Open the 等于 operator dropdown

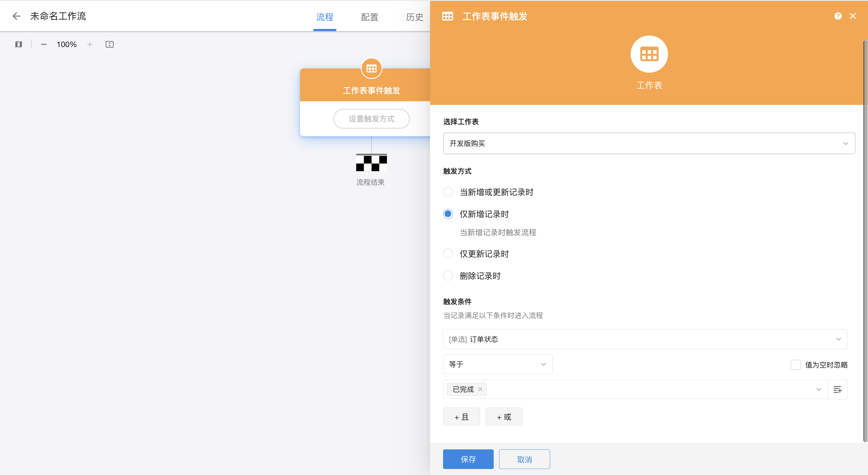pyautogui.click(x=497, y=364)
